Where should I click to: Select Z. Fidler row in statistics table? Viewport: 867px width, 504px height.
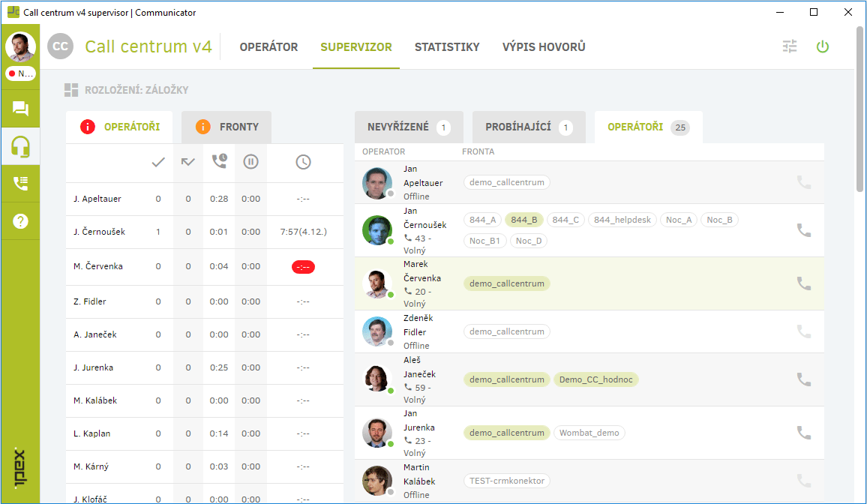point(205,301)
